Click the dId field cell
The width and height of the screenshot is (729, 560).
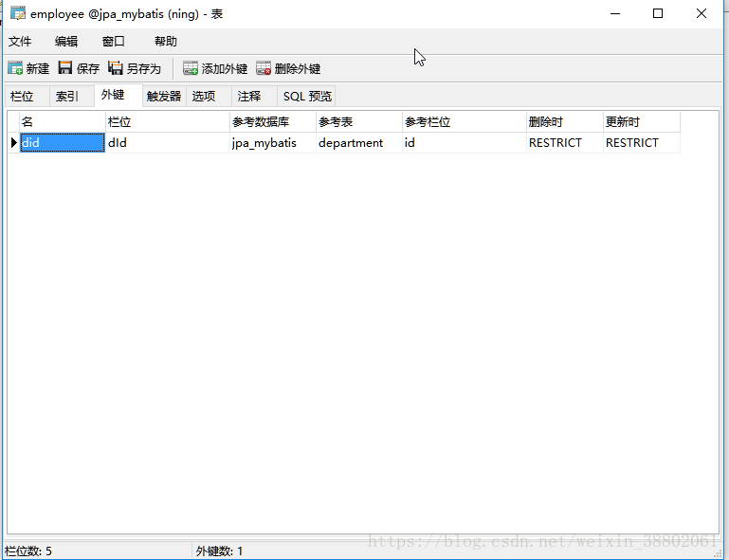[168, 143]
